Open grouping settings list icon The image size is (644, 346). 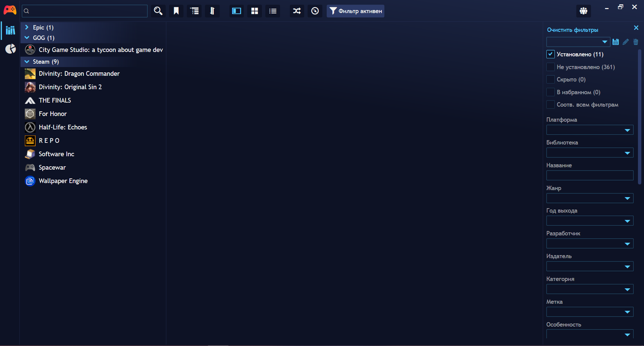(194, 11)
